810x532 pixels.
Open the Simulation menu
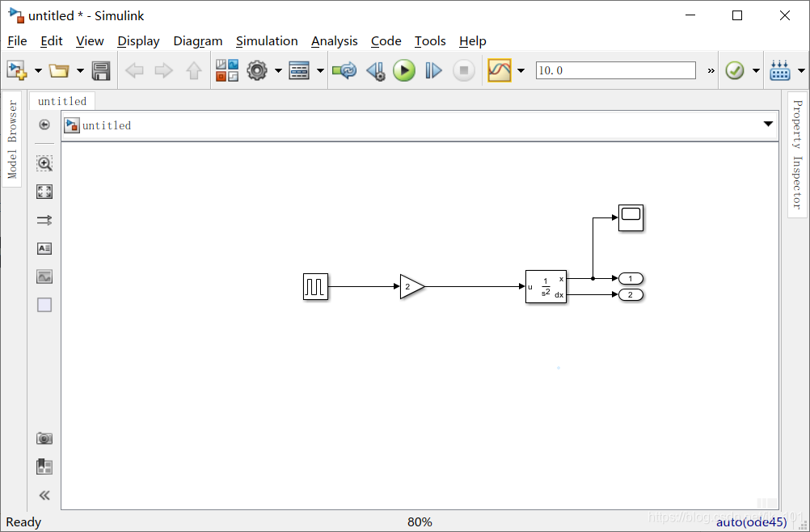tap(267, 40)
